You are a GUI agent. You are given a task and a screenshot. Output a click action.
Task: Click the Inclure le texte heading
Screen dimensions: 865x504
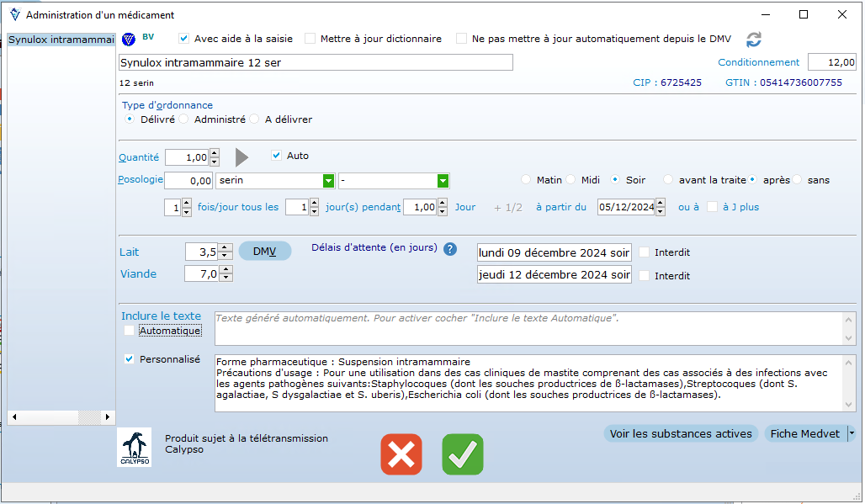[161, 316]
